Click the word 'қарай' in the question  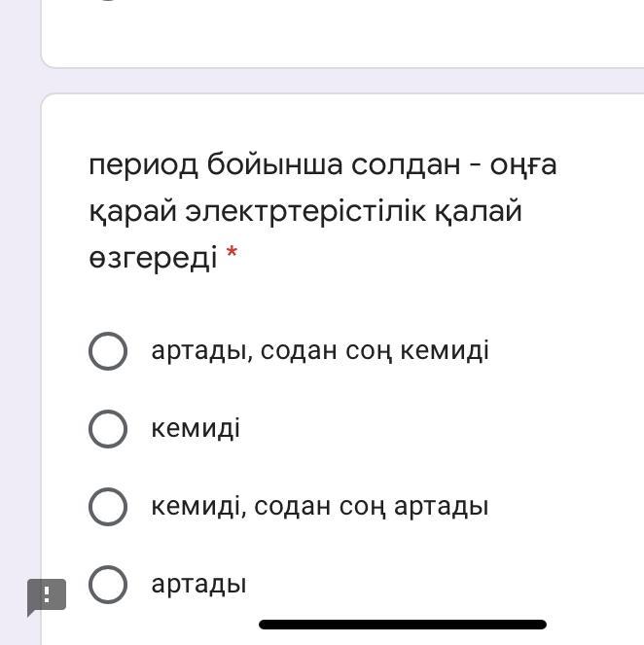pyautogui.click(x=133, y=213)
